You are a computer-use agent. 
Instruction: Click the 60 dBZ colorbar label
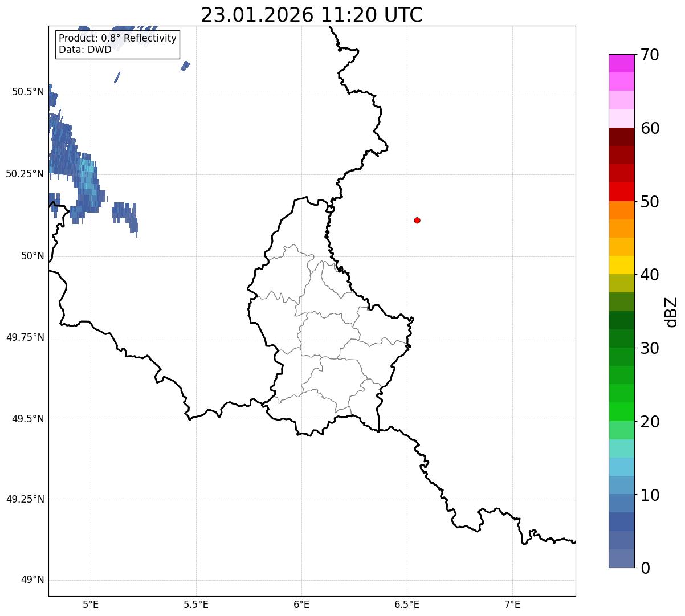pyautogui.click(x=650, y=129)
